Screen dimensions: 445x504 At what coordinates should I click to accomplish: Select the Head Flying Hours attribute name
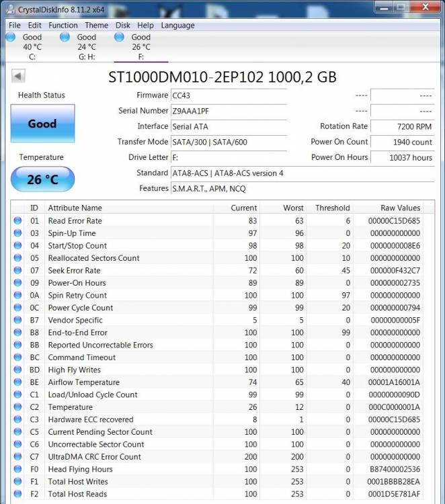(x=81, y=469)
